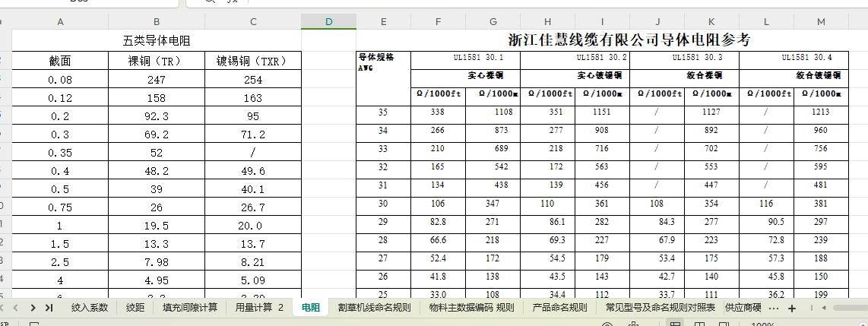This screenshot has width=868, height=326.
Task: Select column A header
Action: [60, 21]
